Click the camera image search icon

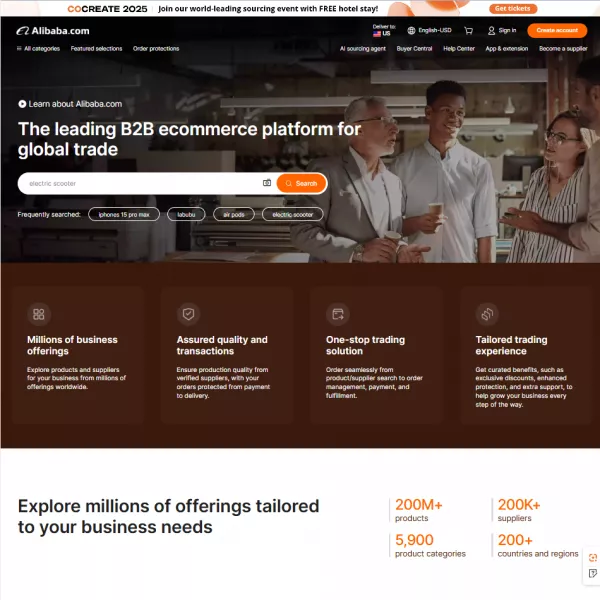pyautogui.click(x=267, y=183)
